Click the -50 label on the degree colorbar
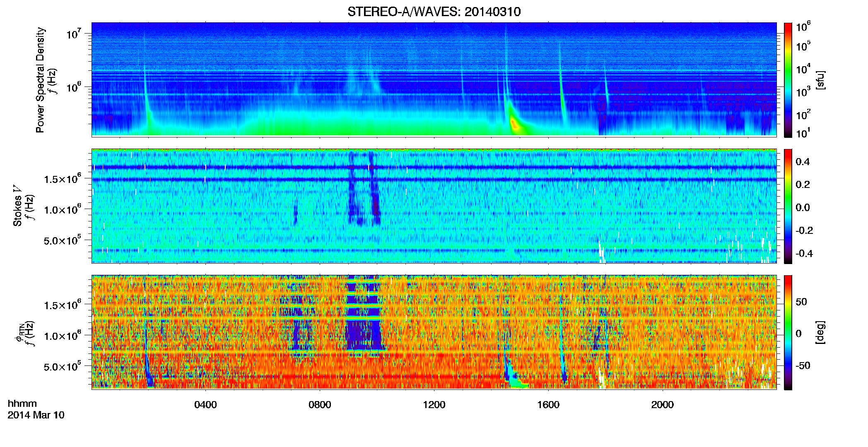 803,366
